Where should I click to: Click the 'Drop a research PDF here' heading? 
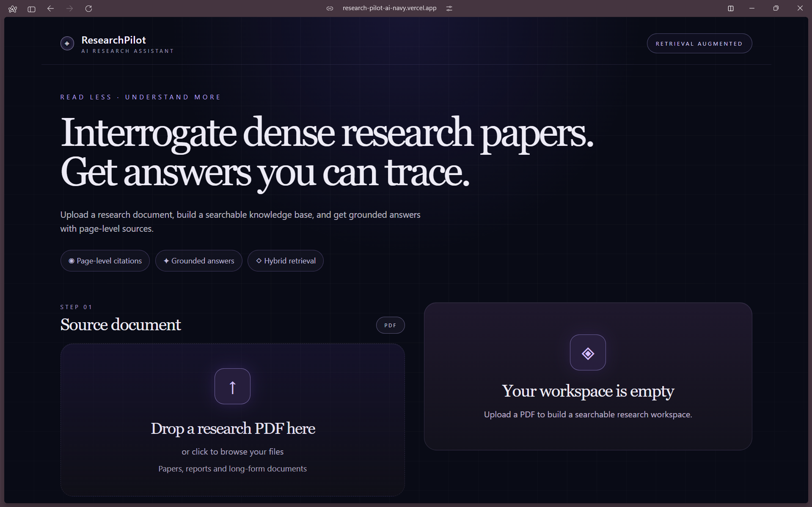tap(233, 428)
